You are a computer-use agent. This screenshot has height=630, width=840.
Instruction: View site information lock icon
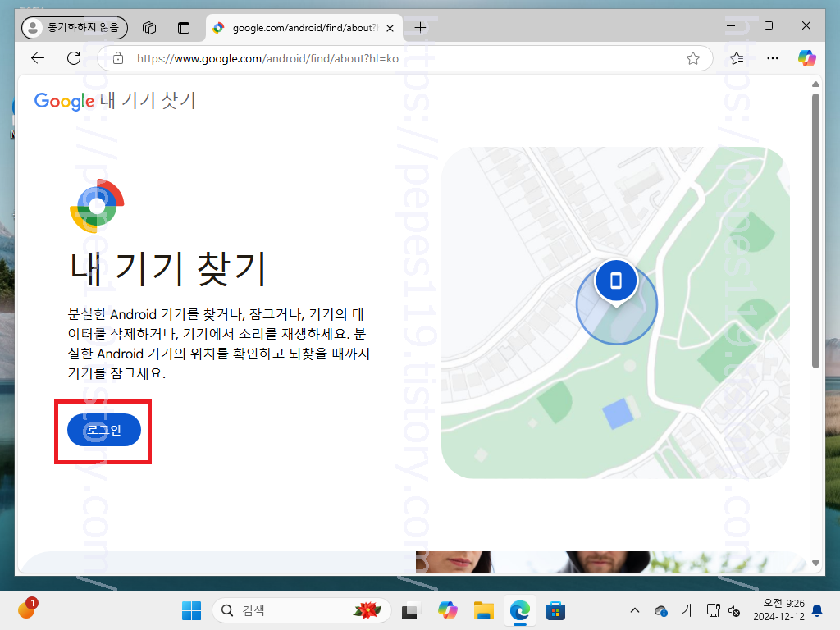[x=118, y=58]
